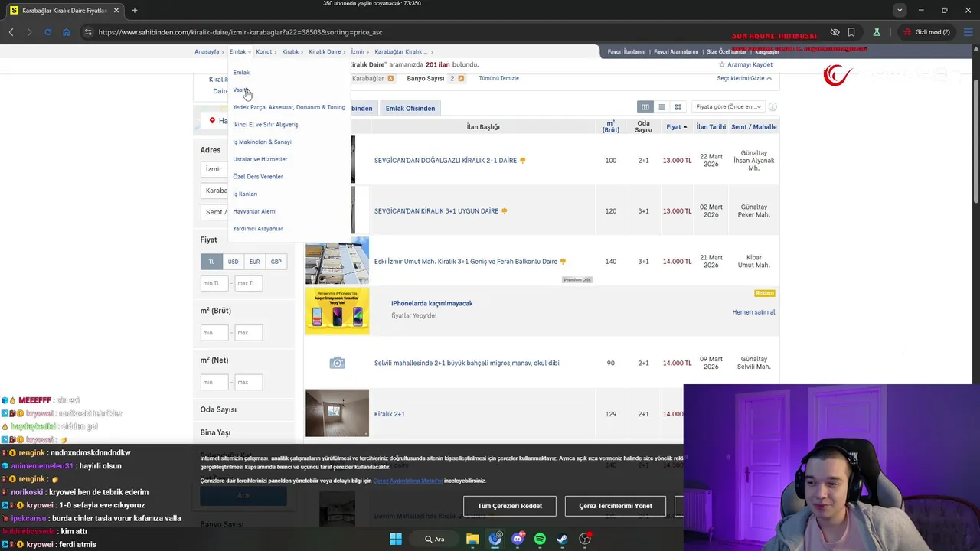Click Tüm Çerezleri Reddet button

(x=510, y=506)
